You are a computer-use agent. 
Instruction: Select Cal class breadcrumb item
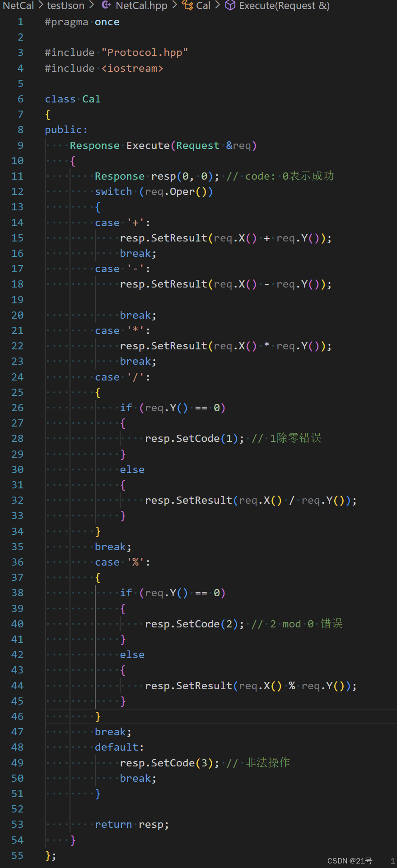click(203, 6)
